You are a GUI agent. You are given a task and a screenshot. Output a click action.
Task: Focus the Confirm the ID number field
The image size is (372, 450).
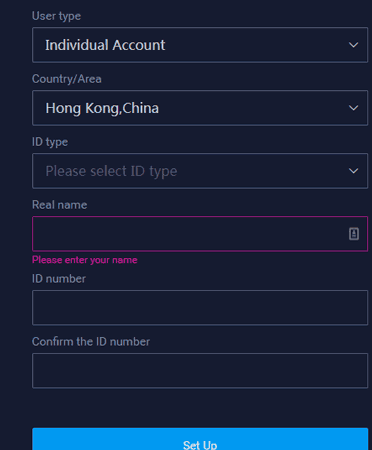[200, 371]
